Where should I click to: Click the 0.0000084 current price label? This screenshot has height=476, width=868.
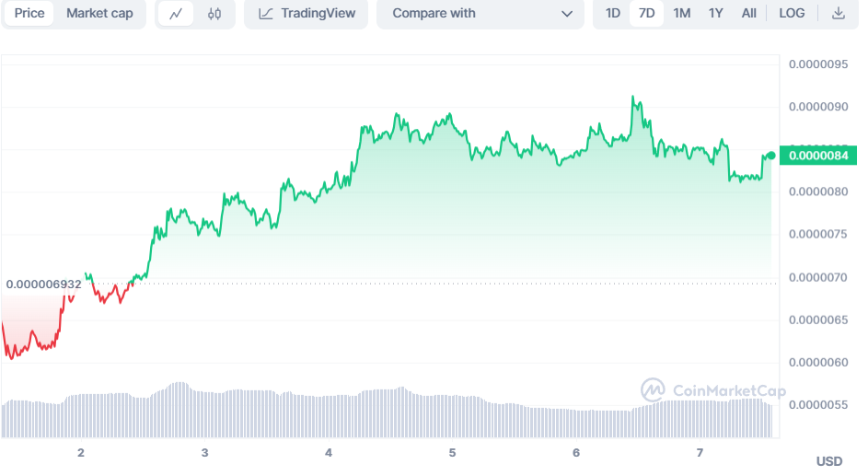pos(818,155)
